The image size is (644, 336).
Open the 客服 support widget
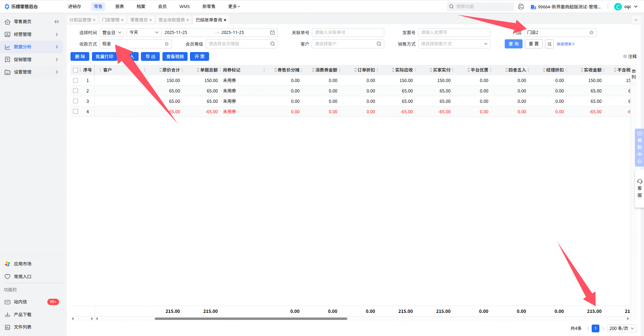pos(639,188)
